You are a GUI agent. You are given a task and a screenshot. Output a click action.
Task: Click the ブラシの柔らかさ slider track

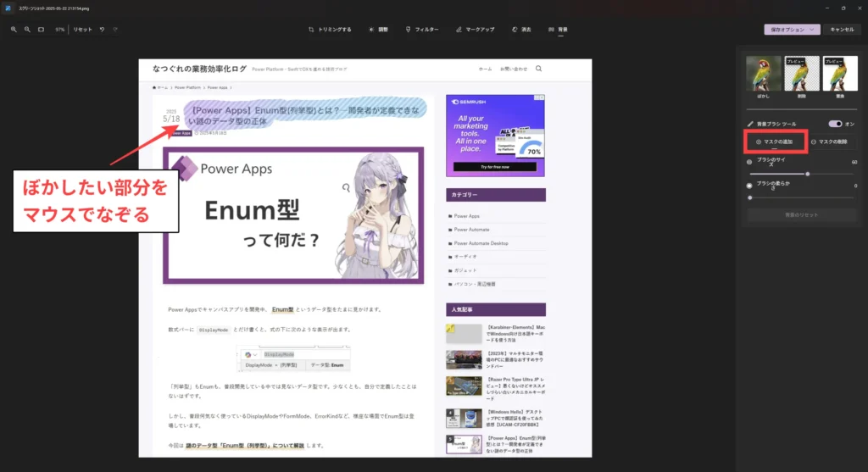point(802,197)
